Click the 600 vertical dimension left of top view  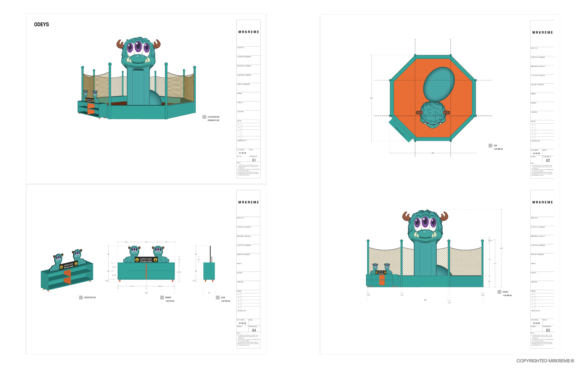coord(371,98)
